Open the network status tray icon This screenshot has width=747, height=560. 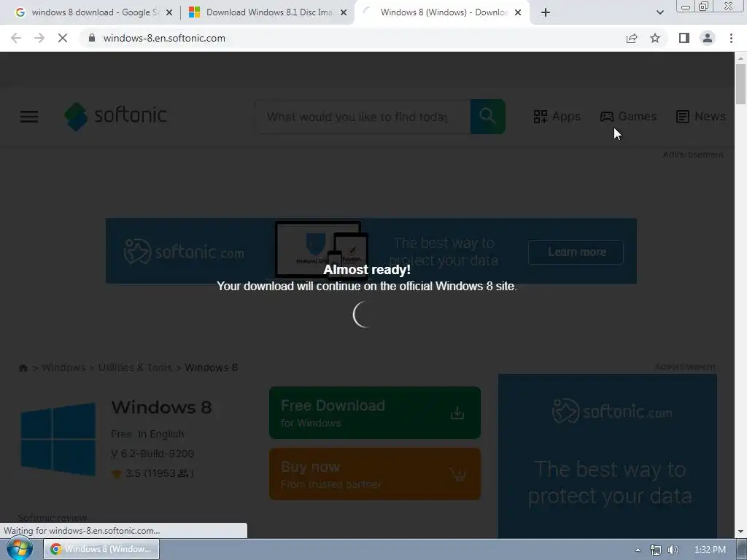pos(656,550)
